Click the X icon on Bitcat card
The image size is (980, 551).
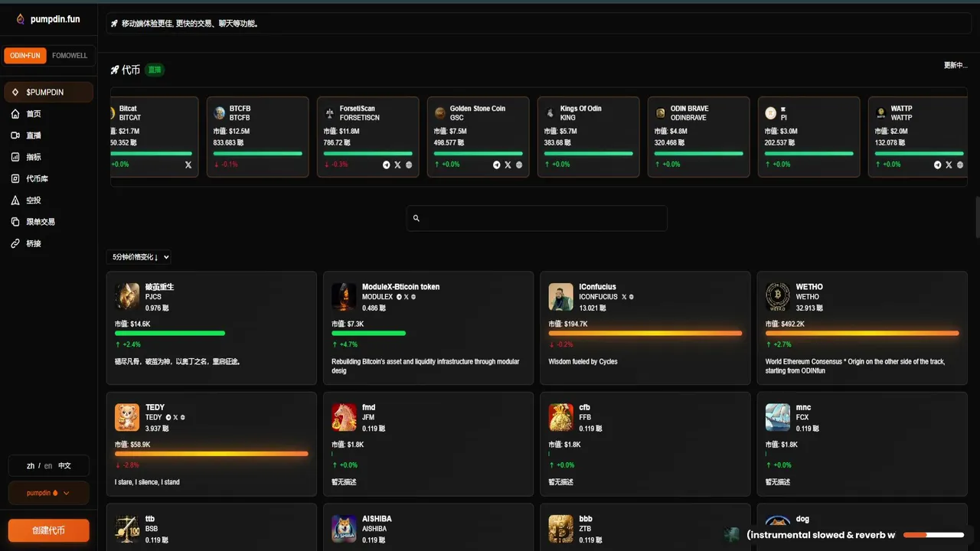(x=188, y=165)
